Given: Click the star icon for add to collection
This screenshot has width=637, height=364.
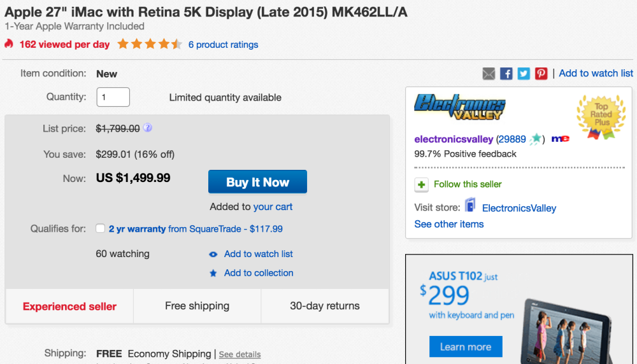Looking at the screenshot, I should coord(213,273).
